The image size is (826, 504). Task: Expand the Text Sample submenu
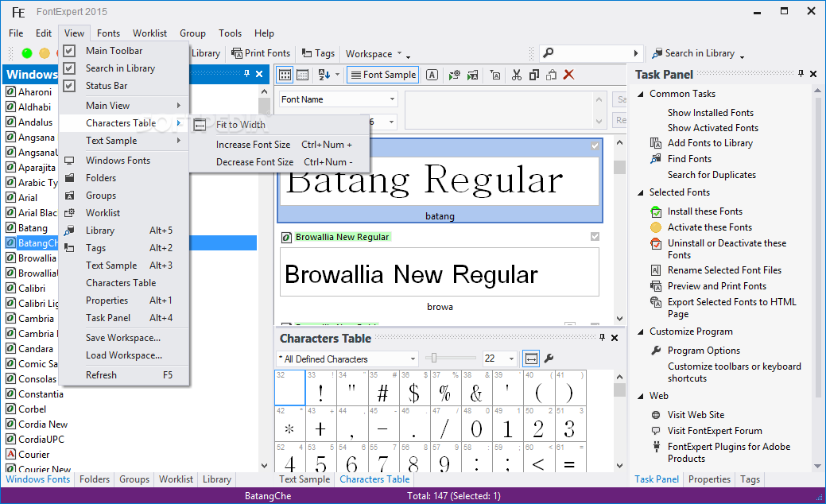pos(124,141)
